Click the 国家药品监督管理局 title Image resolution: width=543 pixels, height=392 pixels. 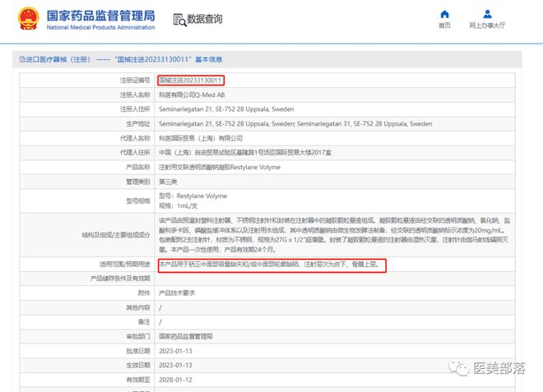pyautogui.click(x=100, y=16)
